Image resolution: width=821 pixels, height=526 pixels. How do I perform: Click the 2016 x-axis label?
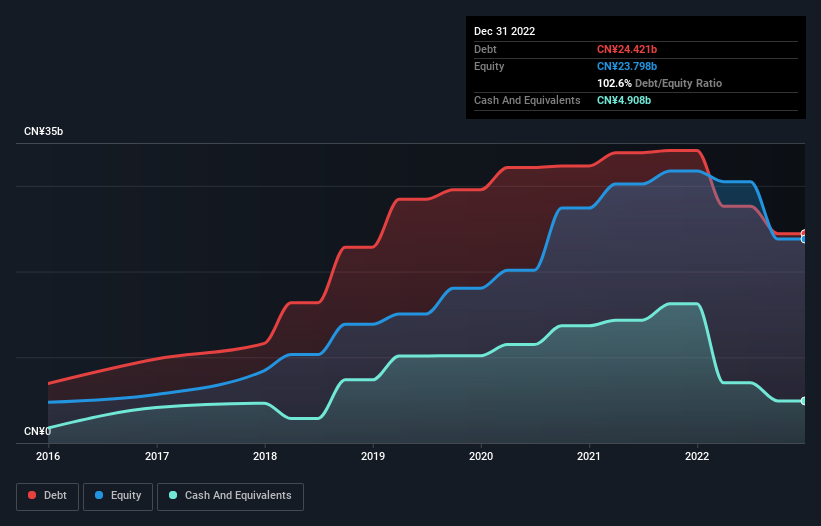click(x=48, y=456)
